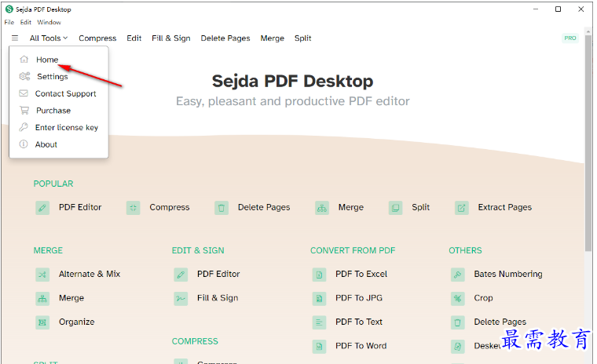Open Extract Pages link
Image resolution: width=597 pixels, height=364 pixels.
505,207
